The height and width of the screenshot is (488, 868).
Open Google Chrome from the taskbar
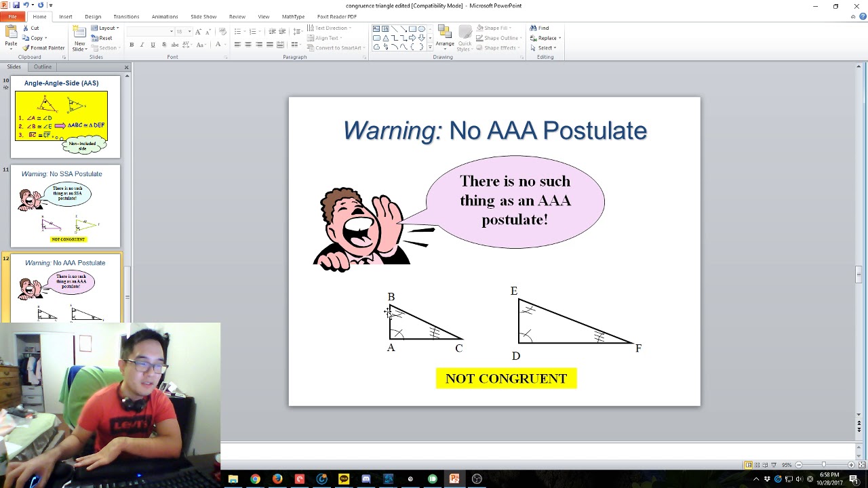click(255, 479)
